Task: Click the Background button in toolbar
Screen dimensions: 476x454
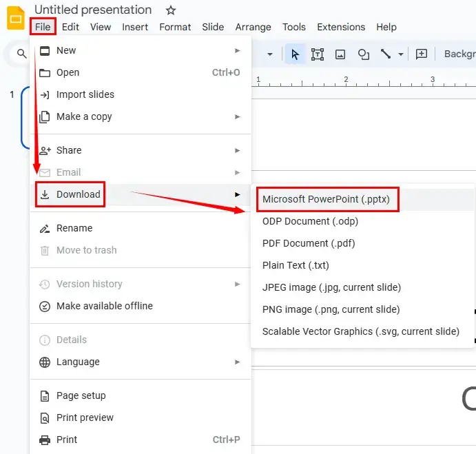Action: click(x=459, y=54)
